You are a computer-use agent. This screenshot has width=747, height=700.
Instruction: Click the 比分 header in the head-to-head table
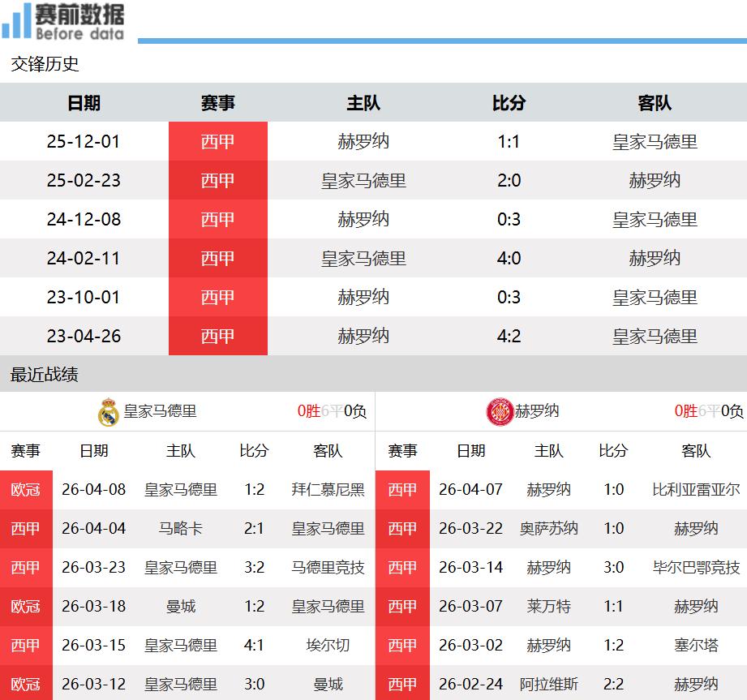click(x=509, y=103)
